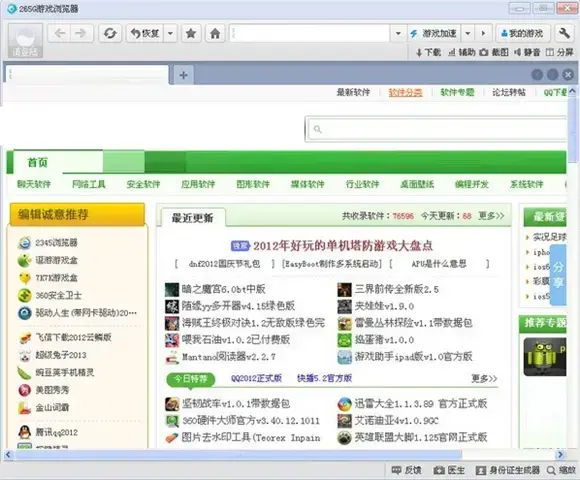Click the 腾讯qq2012 penguin icon
Screen dimensions: 580x480
coord(25,432)
